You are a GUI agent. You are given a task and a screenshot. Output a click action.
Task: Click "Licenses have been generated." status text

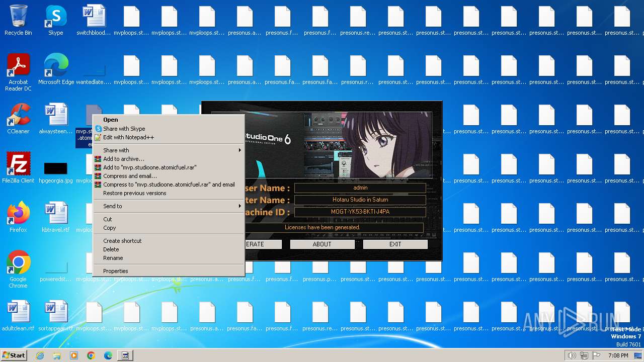pyautogui.click(x=323, y=227)
